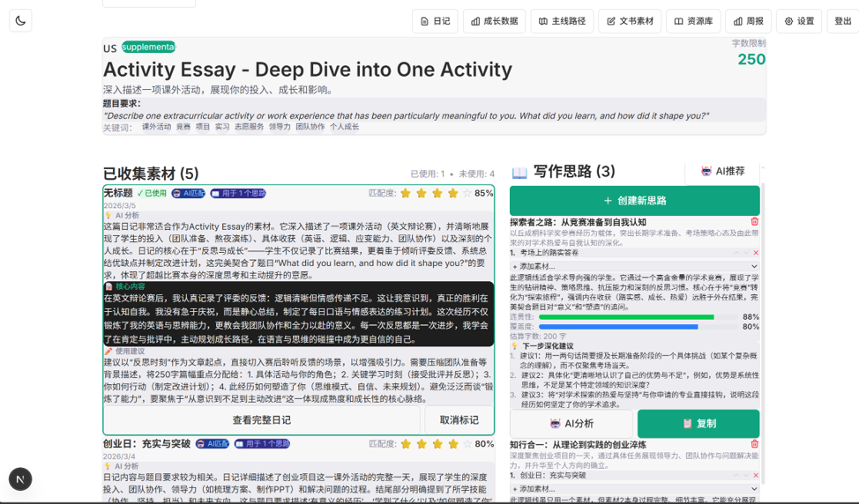Toggle used status via 取消标记
The height and width of the screenshot is (504, 859).
point(459,420)
